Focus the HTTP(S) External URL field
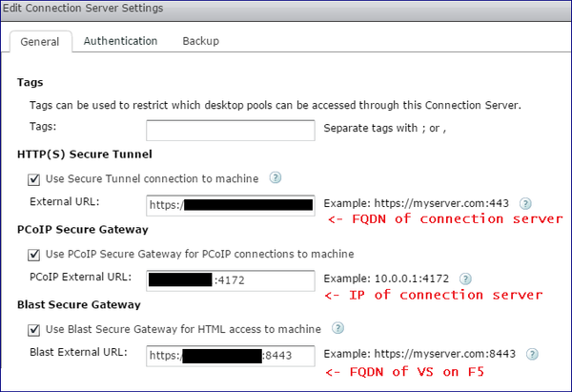The width and height of the screenshot is (572, 392). (x=231, y=204)
